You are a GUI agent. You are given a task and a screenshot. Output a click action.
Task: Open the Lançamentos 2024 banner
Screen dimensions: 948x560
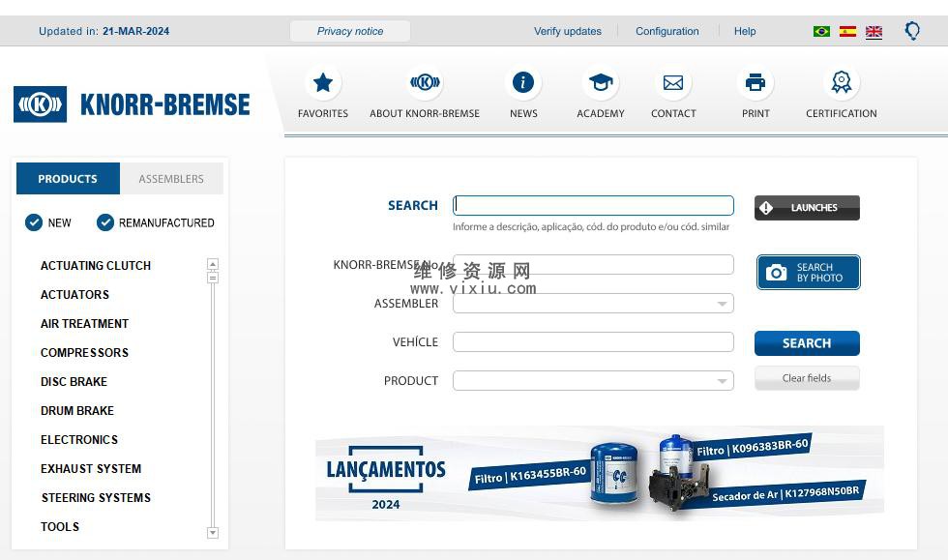point(599,473)
